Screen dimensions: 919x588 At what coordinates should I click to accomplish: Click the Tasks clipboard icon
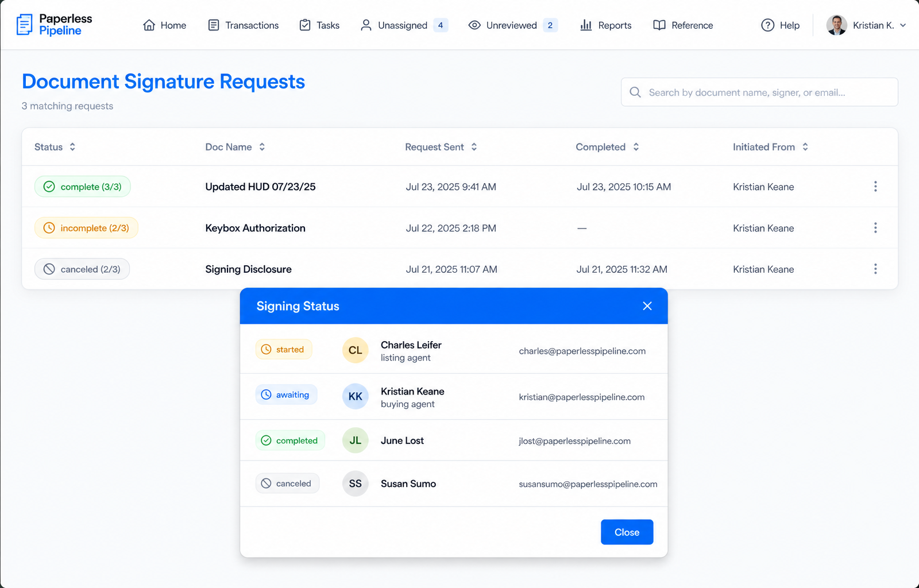click(305, 25)
